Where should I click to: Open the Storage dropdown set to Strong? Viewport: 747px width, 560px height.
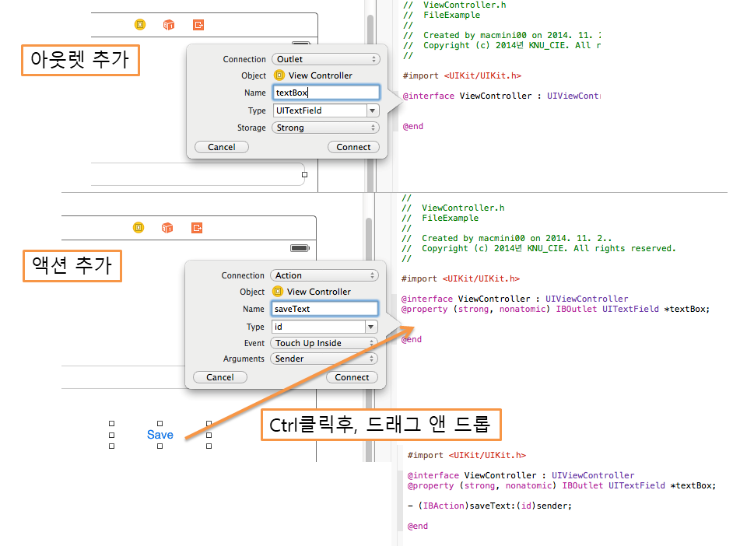(x=325, y=128)
